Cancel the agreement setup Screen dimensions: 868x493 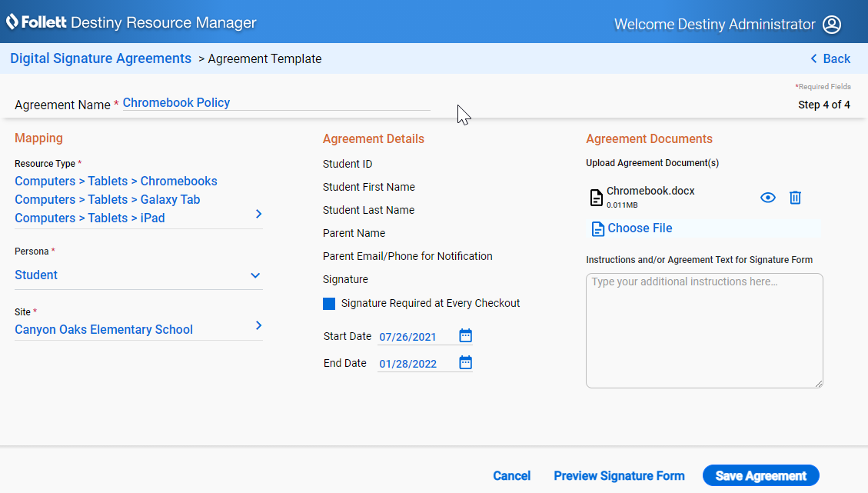511,475
